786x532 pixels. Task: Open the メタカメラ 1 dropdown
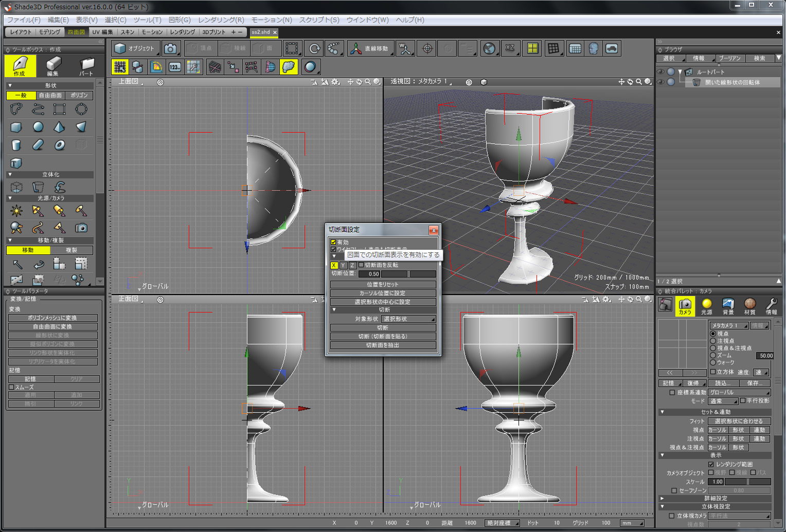coord(729,326)
